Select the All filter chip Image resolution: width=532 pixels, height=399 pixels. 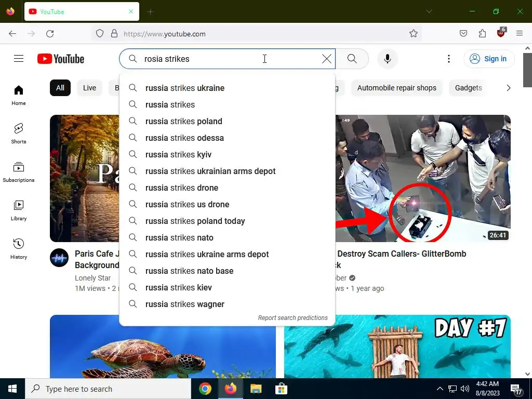[x=60, y=88]
